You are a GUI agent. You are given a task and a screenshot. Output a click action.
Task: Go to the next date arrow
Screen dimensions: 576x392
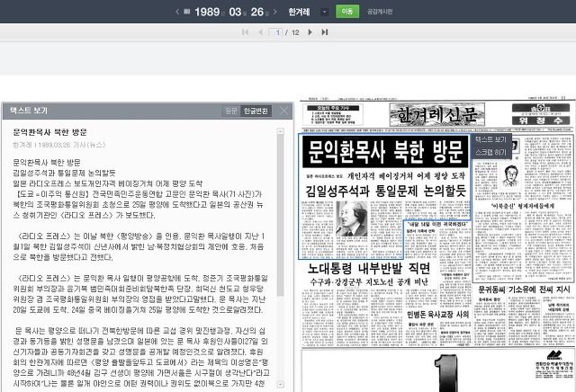coord(275,12)
